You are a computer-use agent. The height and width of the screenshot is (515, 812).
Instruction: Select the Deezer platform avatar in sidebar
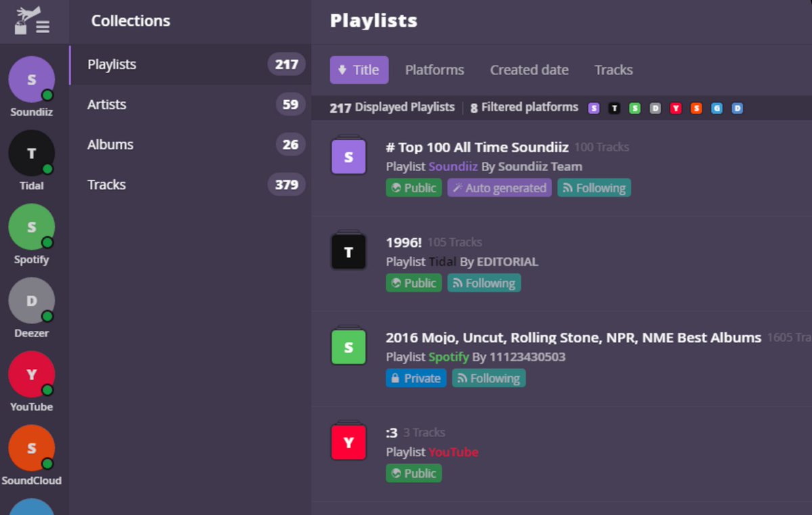[x=31, y=301]
